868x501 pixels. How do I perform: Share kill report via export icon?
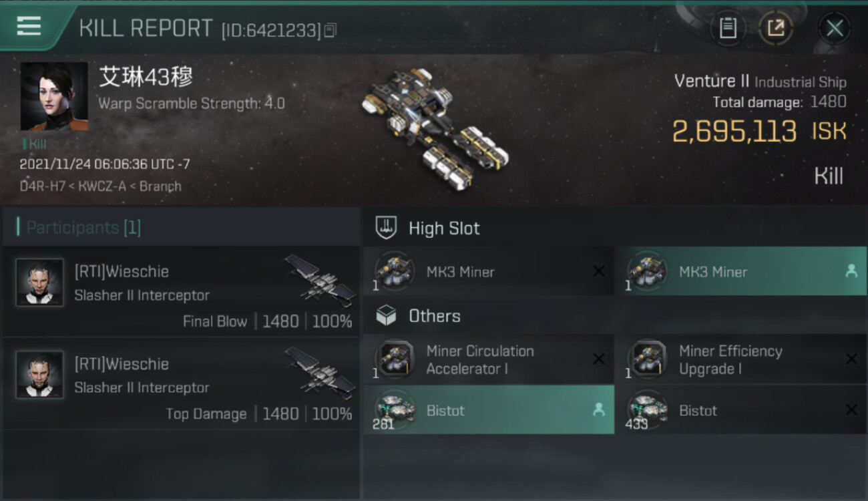776,28
